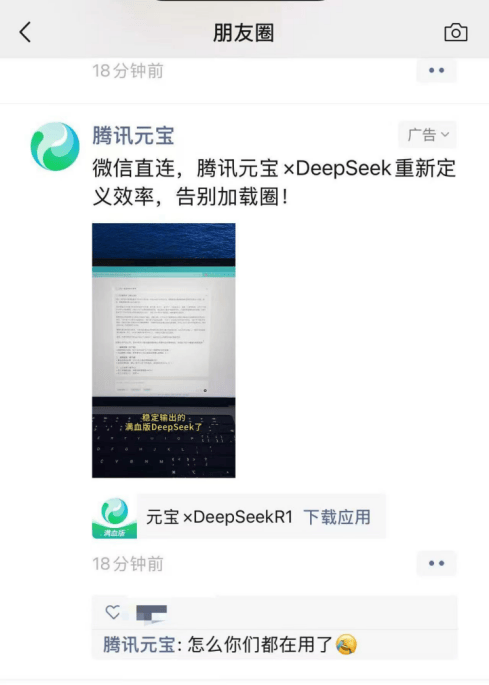489x685 pixels.
Task: Tap the heart like icon
Action: (113, 612)
